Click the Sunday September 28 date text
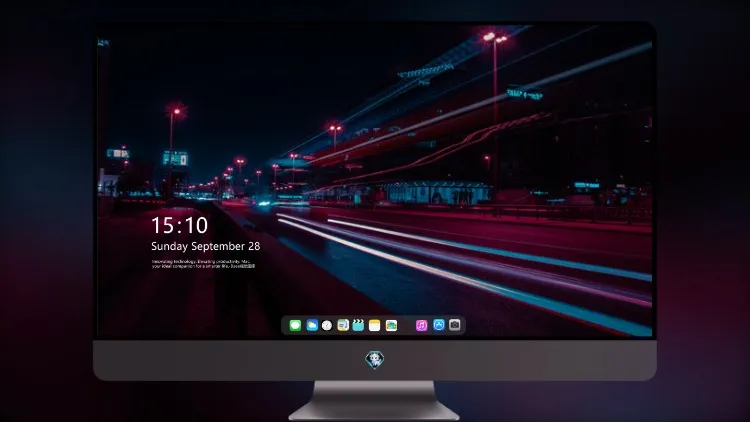This screenshot has height=422, width=750. point(206,246)
